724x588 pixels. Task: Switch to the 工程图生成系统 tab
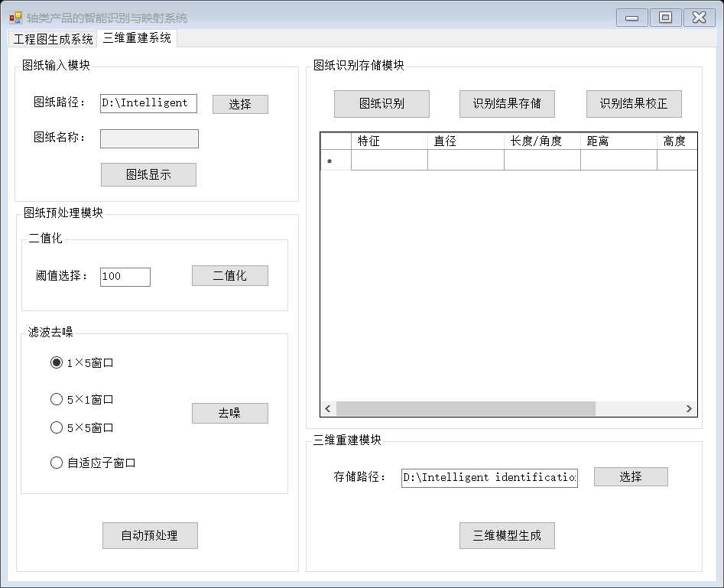[x=53, y=39]
